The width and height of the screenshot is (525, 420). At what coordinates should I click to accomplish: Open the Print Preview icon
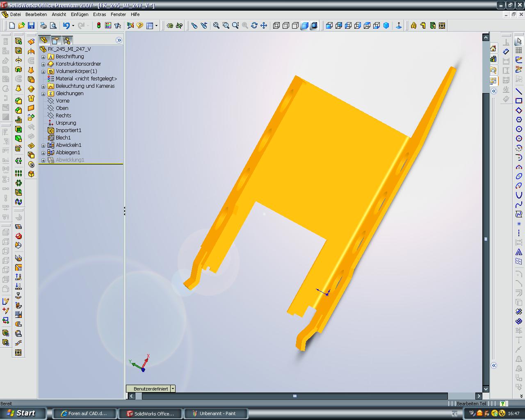pos(53,25)
